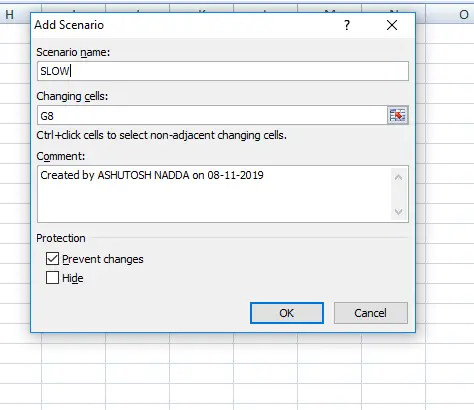Screen dimensions: 474x410
Task: Click the Add Scenario title bar
Action: pos(187,25)
